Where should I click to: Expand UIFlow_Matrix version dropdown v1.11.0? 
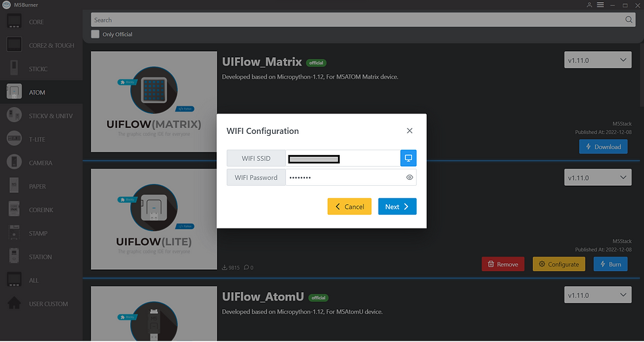click(597, 60)
